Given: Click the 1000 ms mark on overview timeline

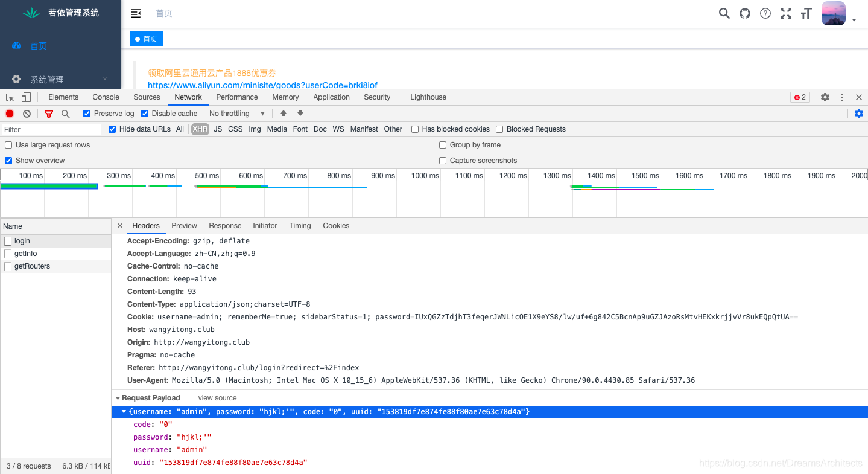Looking at the screenshot, I should click(x=425, y=176).
